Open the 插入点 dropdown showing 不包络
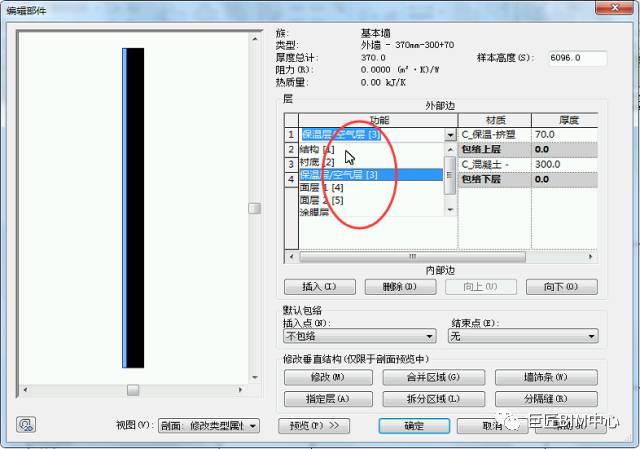Screen dimensions: 640x449 tap(360, 336)
